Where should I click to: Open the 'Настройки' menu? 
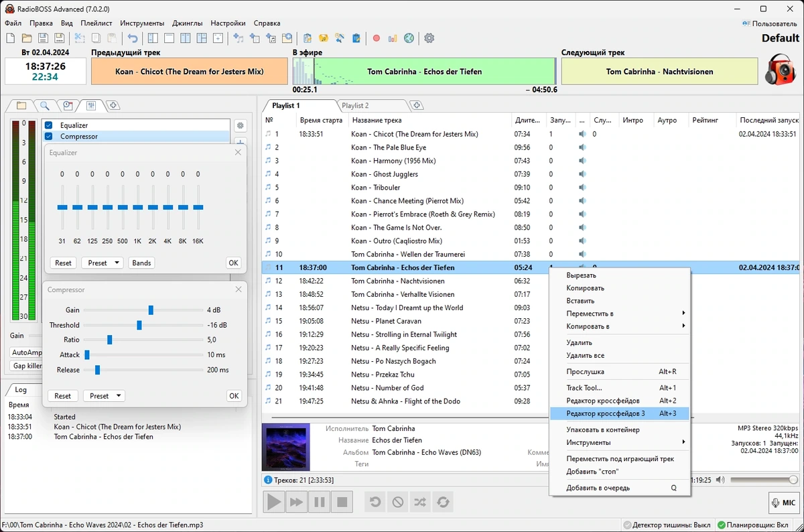pyautogui.click(x=228, y=23)
